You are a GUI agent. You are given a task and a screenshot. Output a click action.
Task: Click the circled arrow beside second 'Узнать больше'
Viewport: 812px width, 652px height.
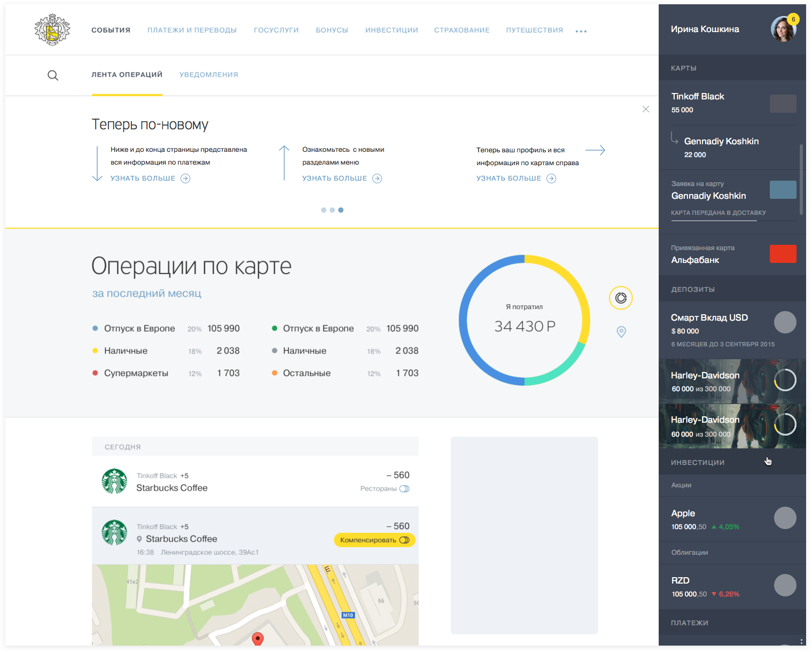(x=377, y=178)
